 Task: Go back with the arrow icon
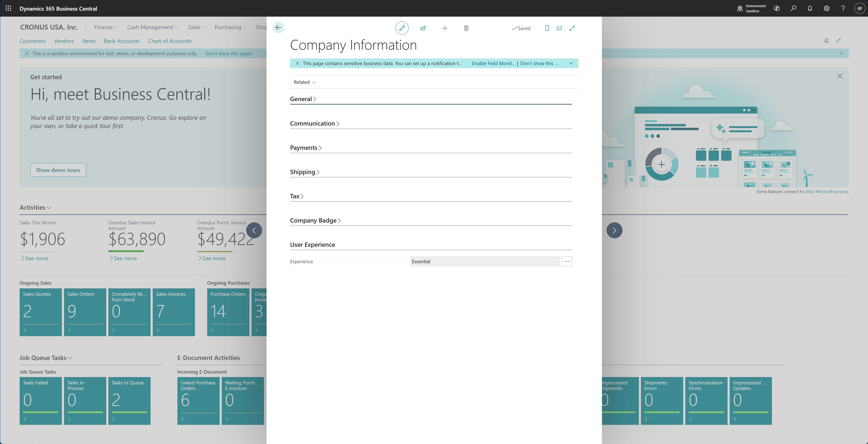(x=278, y=28)
